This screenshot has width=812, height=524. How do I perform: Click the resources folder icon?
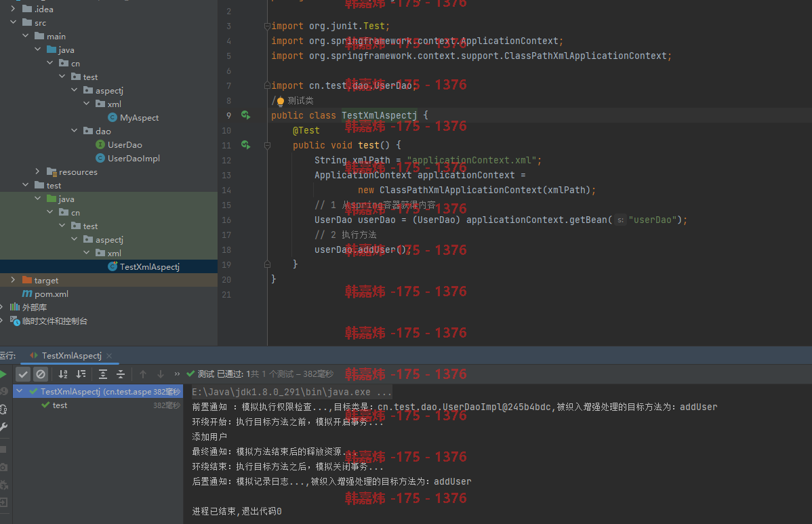coord(52,172)
